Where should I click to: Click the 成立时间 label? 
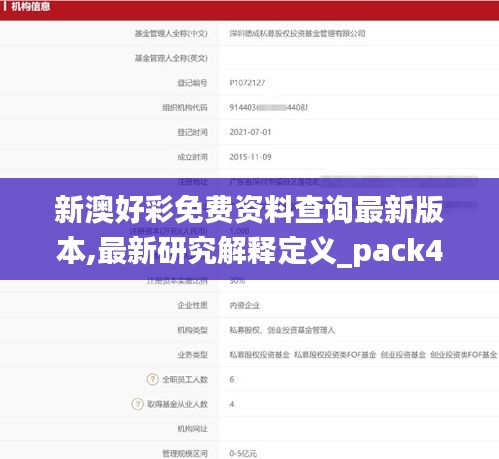[x=192, y=157]
